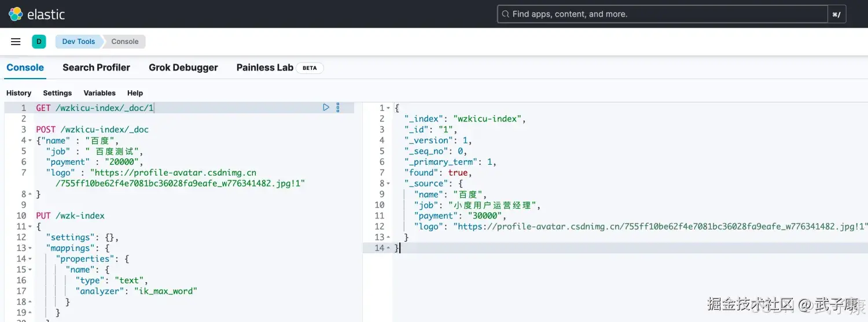Collapse the mappings block at line 13
This screenshot has width=868, height=322.
point(30,249)
